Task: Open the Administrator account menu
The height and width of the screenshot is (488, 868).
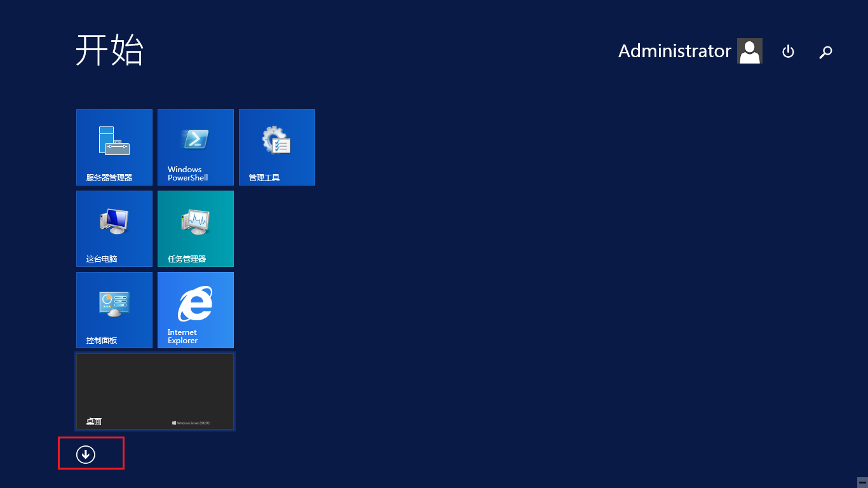Action: [674, 51]
